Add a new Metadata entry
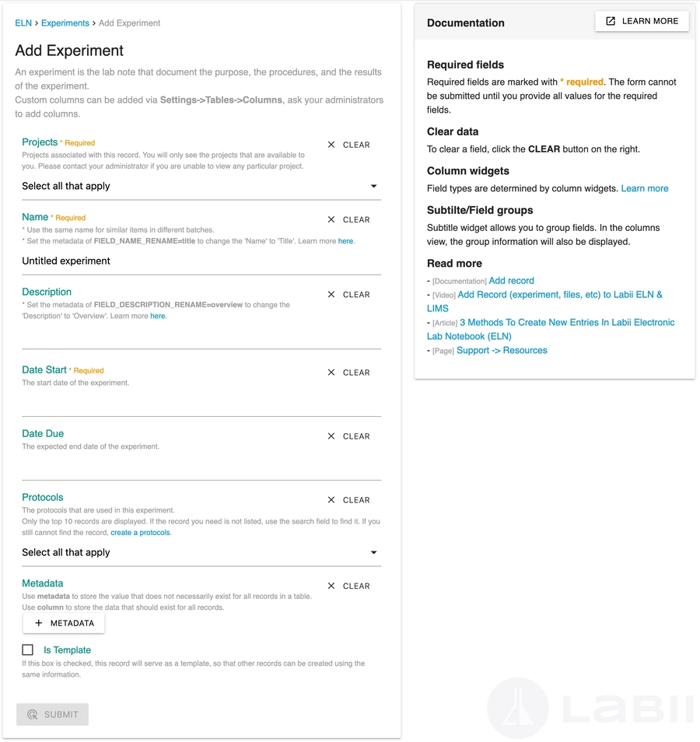This screenshot has height=742, width=700. click(x=64, y=623)
